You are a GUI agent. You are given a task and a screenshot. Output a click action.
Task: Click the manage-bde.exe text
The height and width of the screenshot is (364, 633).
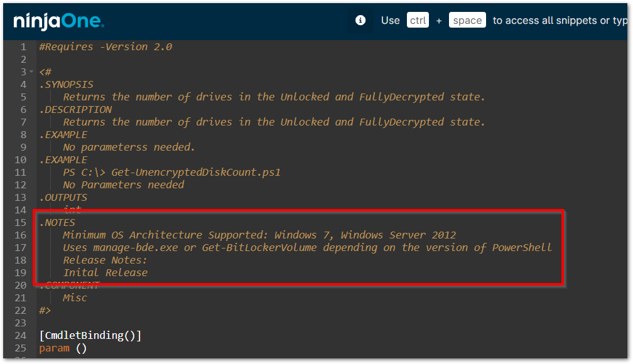point(133,247)
